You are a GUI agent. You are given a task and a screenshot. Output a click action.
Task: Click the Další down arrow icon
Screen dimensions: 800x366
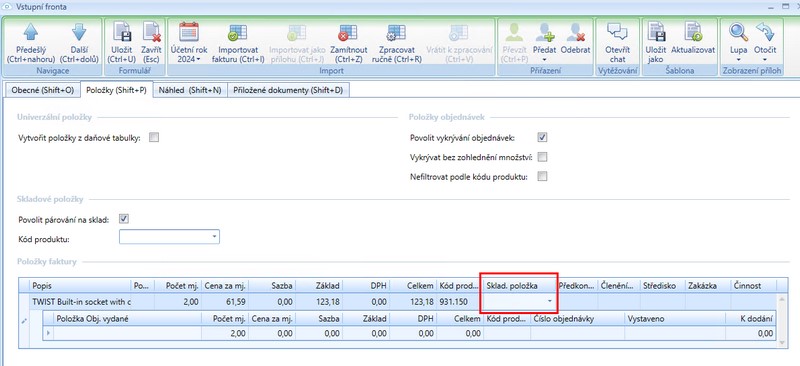point(79,32)
